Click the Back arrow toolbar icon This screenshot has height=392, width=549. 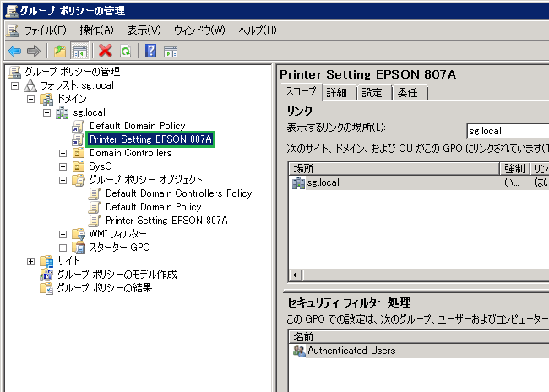(14, 52)
